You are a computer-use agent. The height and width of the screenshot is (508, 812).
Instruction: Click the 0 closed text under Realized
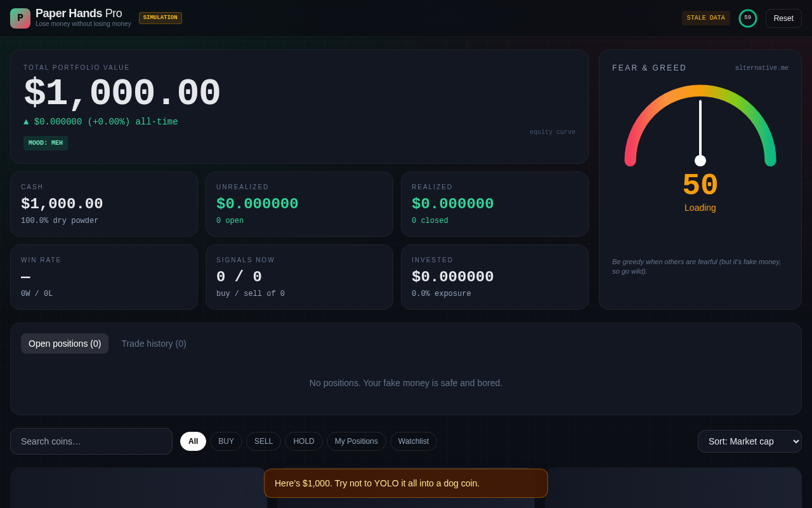tap(430, 221)
